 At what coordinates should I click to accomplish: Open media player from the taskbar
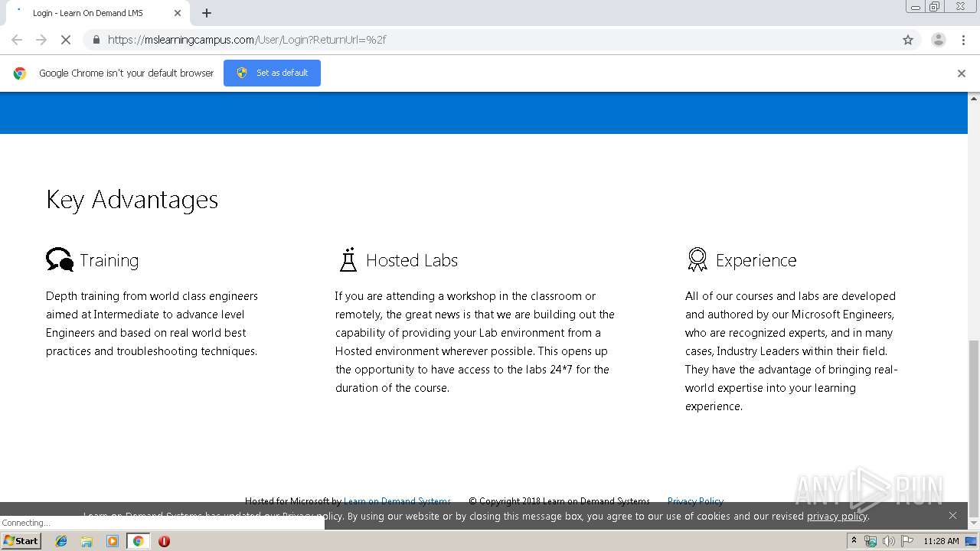pyautogui.click(x=113, y=541)
